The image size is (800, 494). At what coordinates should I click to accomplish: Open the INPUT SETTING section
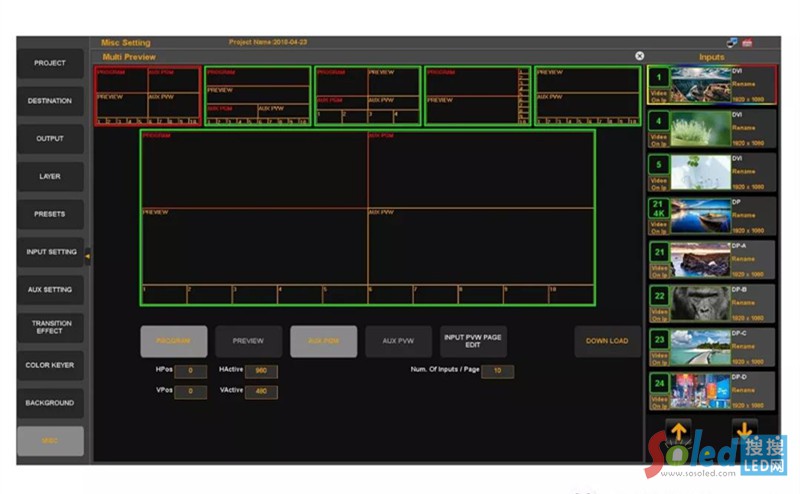click(50, 252)
